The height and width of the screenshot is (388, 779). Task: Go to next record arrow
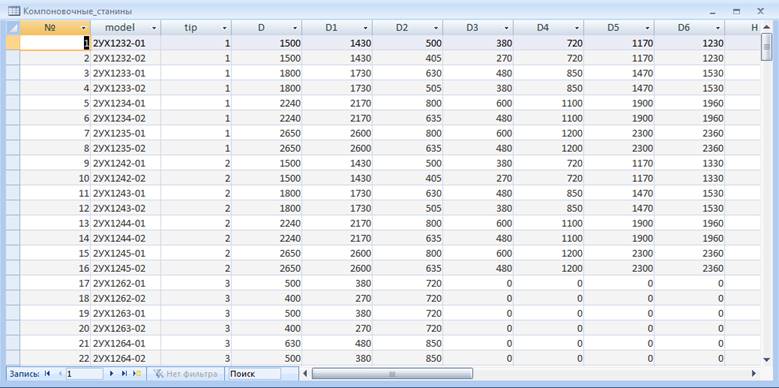point(111,373)
